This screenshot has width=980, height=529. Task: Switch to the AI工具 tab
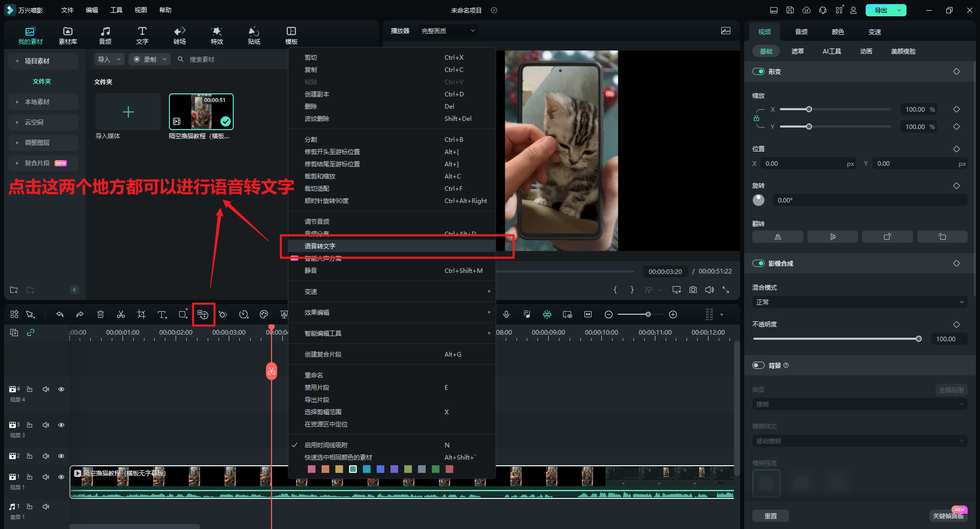point(831,51)
